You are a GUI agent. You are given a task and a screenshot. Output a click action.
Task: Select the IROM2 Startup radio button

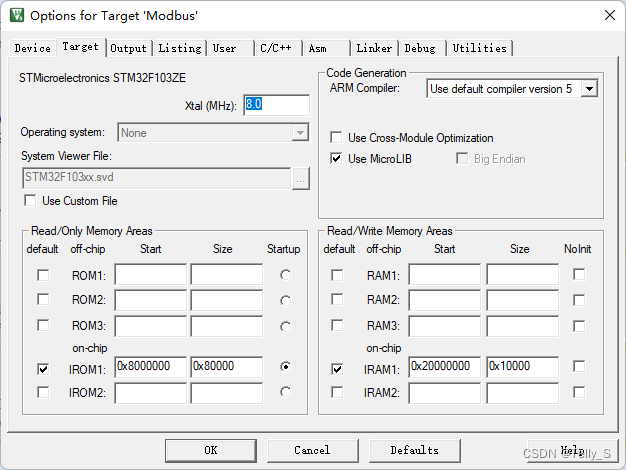click(x=285, y=392)
